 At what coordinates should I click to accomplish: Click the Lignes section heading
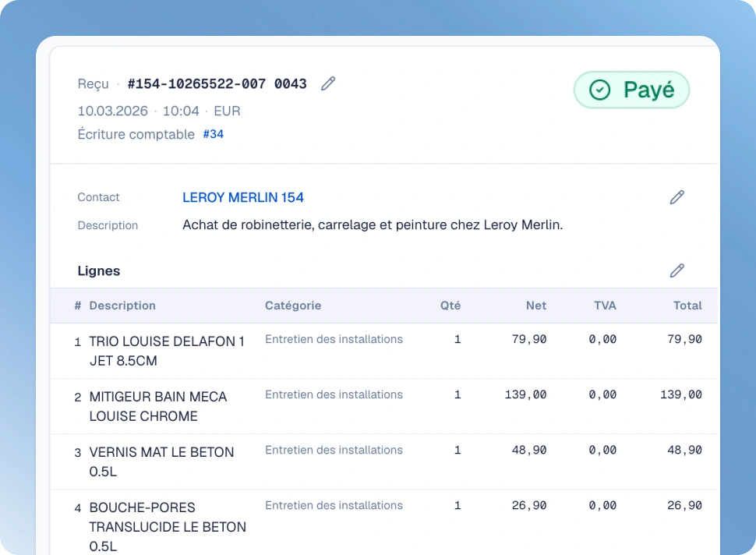coord(99,270)
